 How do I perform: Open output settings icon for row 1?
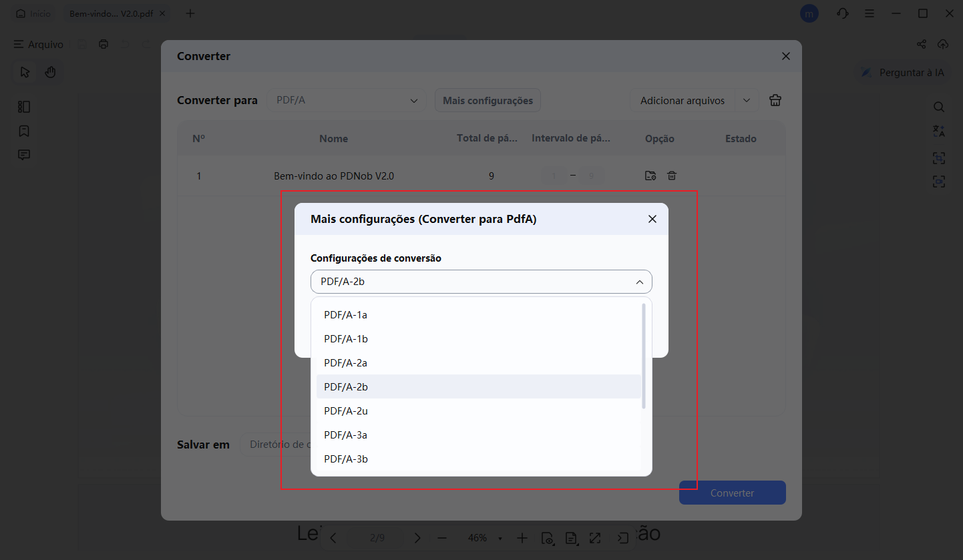pos(650,175)
